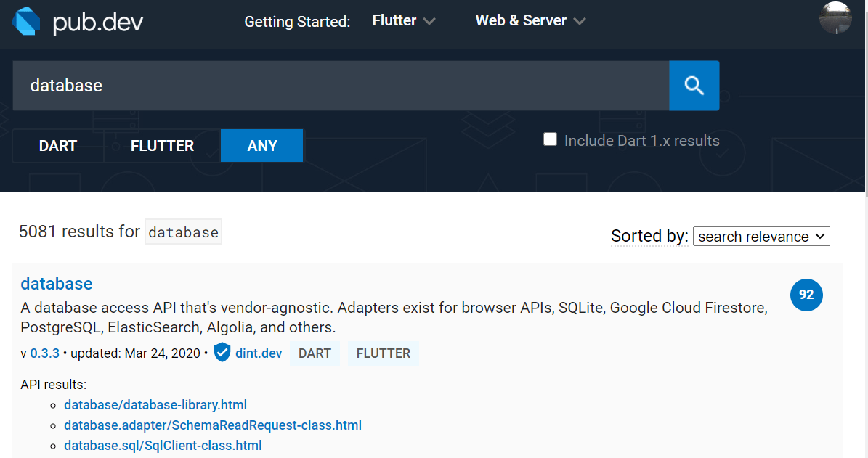The height and width of the screenshot is (458, 868).
Task: Click the Getting Started: label
Action: [x=297, y=22]
